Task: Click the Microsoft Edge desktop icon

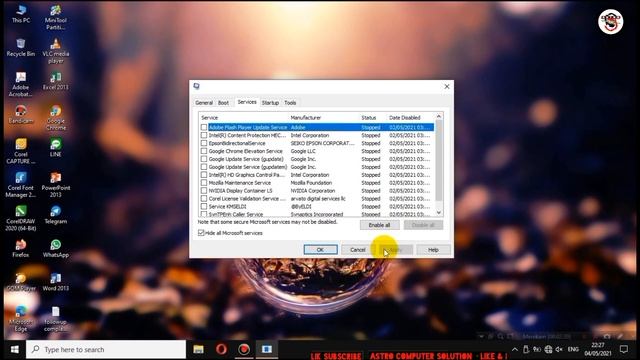Action: pyautogui.click(x=21, y=318)
